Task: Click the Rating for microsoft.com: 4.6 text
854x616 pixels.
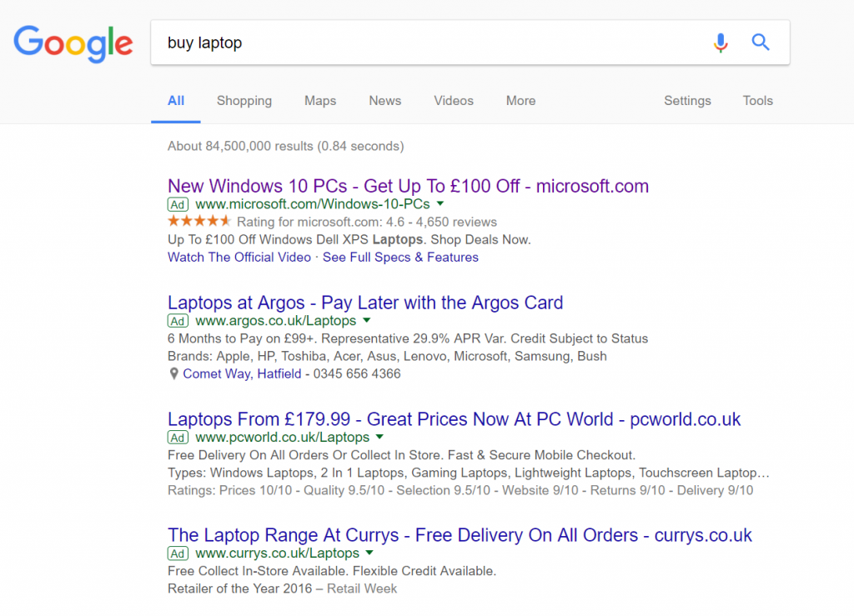Action: tap(367, 222)
